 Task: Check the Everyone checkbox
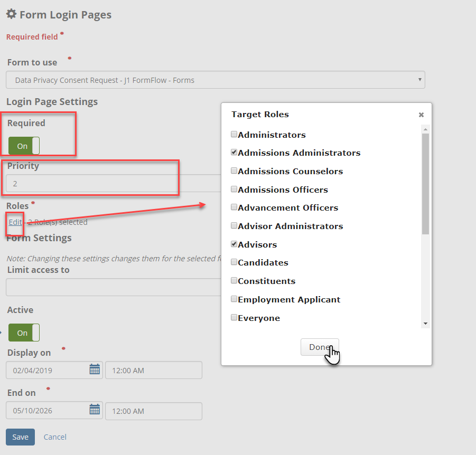coord(234,317)
